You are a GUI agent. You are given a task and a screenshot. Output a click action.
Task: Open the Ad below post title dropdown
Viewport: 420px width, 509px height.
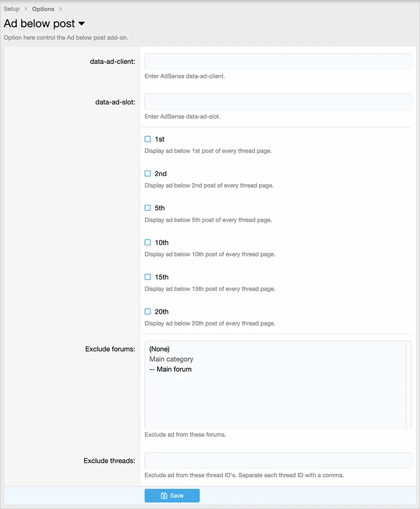coord(82,24)
